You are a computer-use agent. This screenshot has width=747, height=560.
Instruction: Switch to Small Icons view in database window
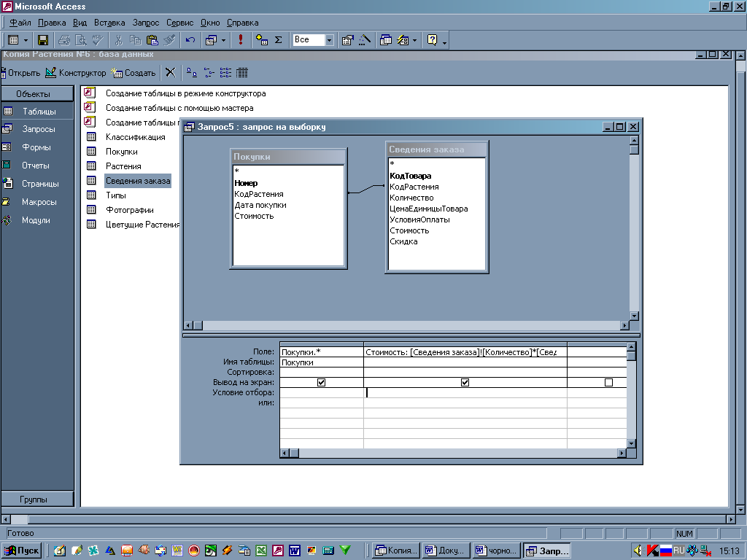(x=209, y=73)
